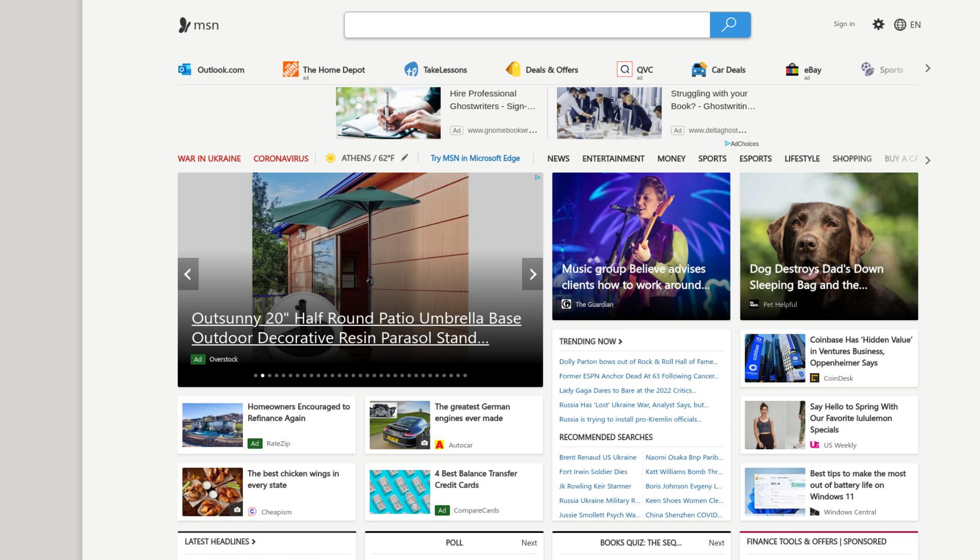The image size is (980, 560).
Task: Go to next carousel slide
Action: coord(532,274)
